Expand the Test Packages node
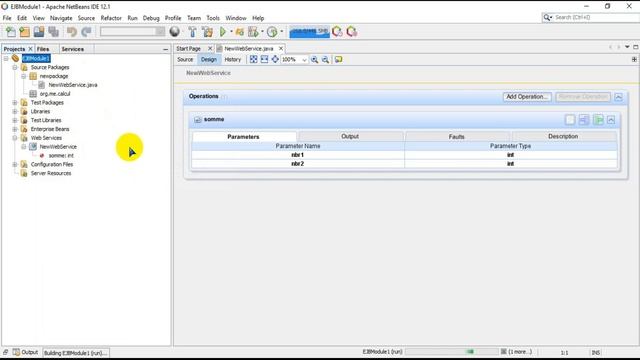 tap(15, 103)
